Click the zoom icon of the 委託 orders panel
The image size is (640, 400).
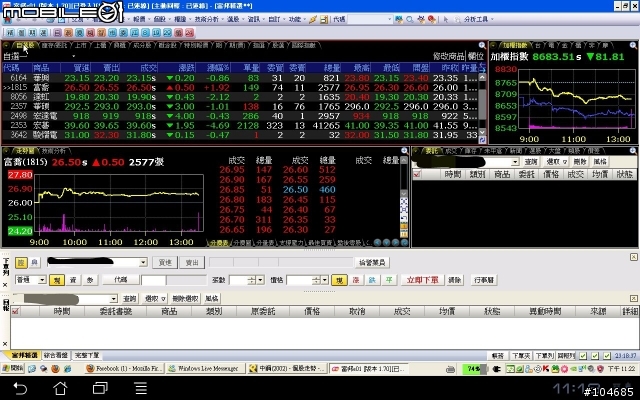point(633,151)
